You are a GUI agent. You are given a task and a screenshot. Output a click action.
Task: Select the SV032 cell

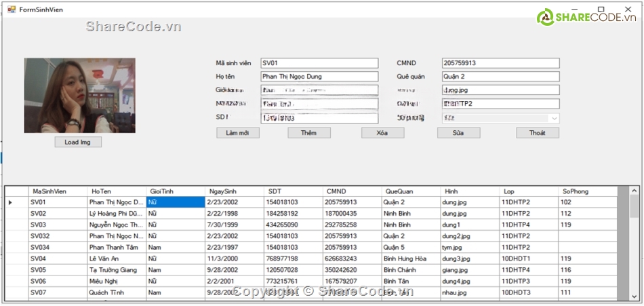(x=58, y=236)
